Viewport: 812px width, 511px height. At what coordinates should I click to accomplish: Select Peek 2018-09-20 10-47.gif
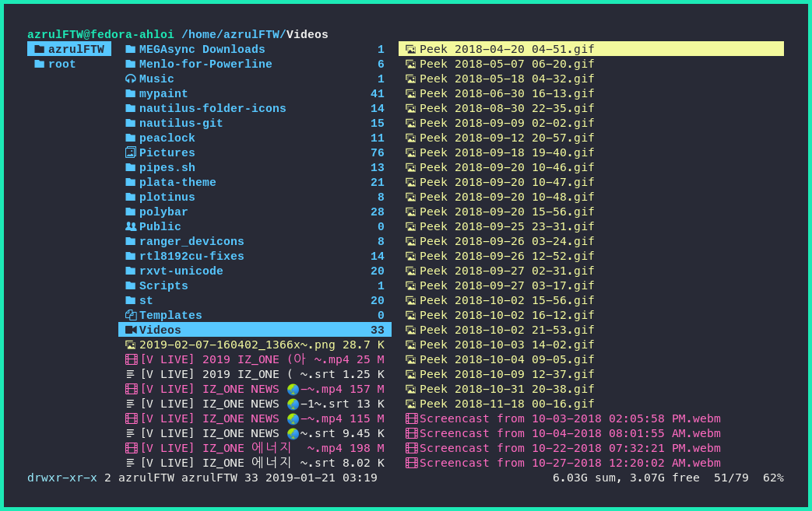click(591, 182)
